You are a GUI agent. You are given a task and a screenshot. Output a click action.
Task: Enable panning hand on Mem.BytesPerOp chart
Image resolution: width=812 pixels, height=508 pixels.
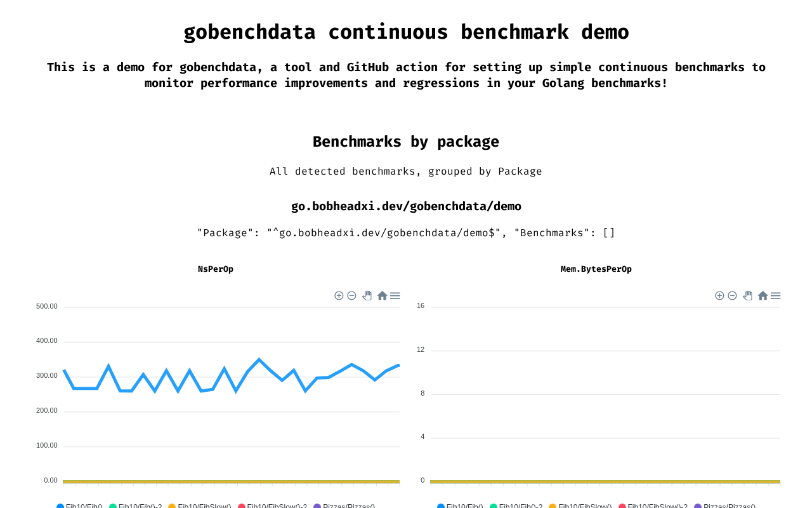pos(747,296)
